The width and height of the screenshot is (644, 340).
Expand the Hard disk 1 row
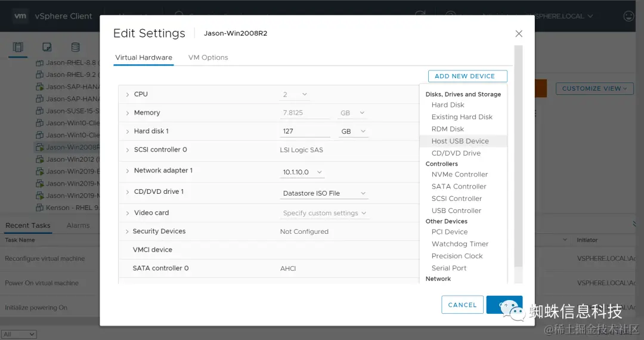[128, 131]
